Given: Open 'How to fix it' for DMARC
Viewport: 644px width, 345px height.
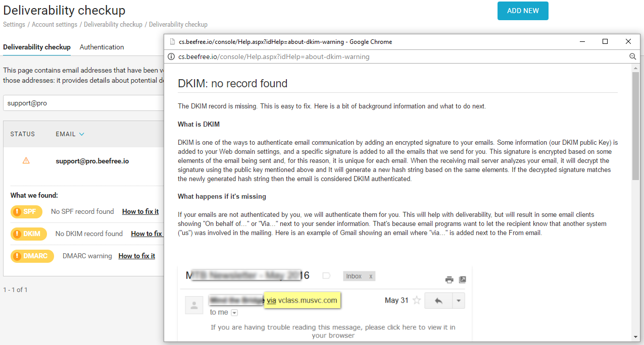Looking at the screenshot, I should (136, 256).
